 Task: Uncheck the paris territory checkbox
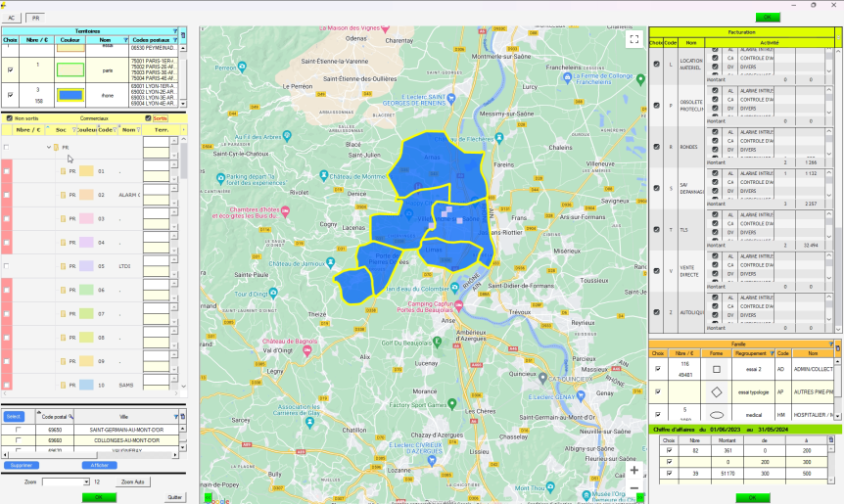tap(10, 70)
